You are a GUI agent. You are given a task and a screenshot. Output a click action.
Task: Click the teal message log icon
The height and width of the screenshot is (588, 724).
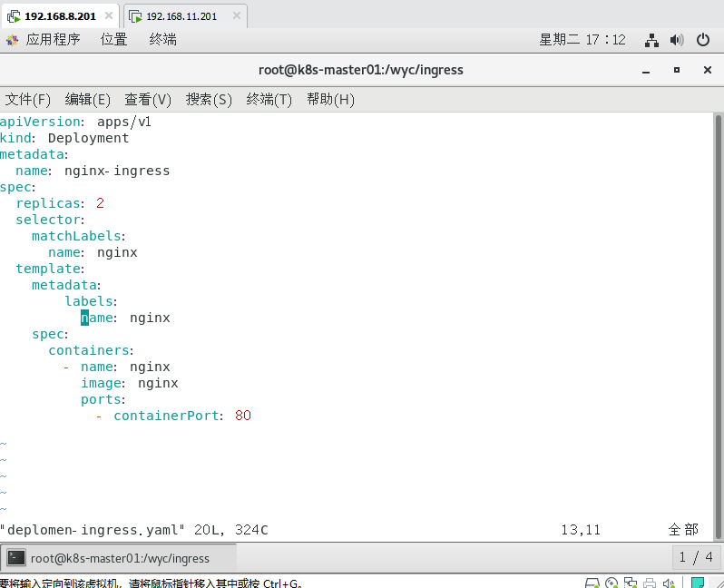tap(697, 583)
